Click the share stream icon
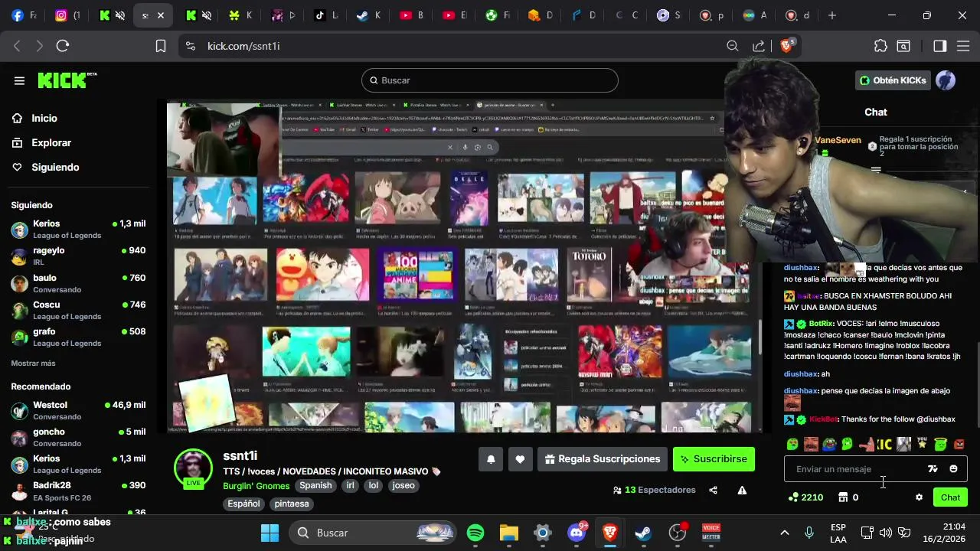The image size is (980, 551). (713, 491)
